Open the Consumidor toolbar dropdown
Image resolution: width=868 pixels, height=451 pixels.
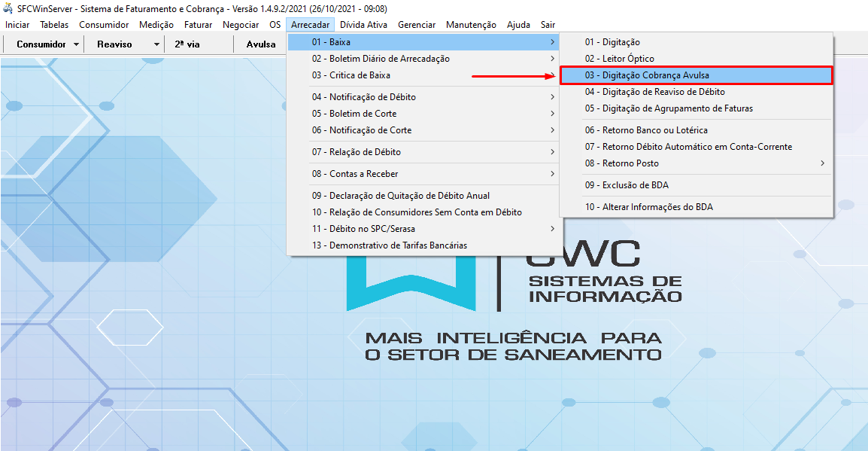tap(44, 44)
